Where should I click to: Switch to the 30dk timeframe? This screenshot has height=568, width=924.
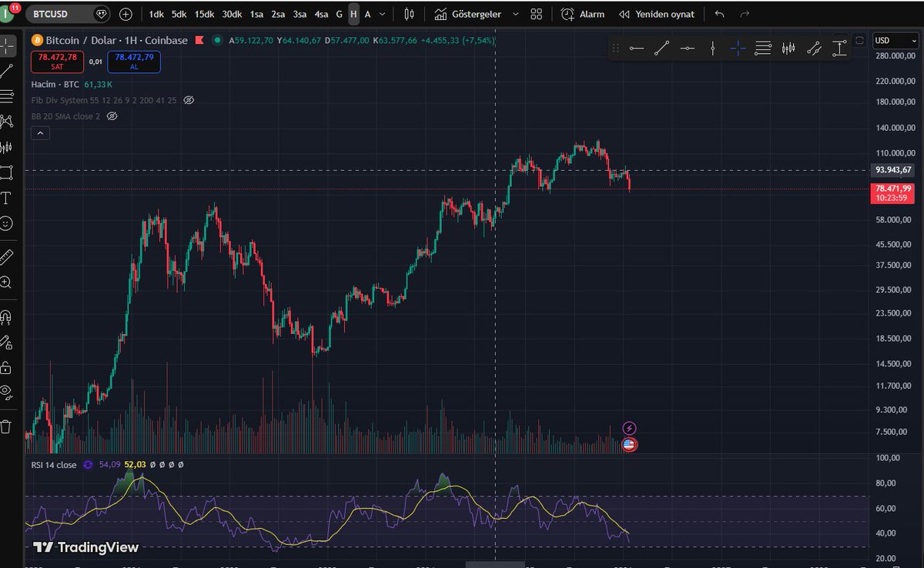231,14
